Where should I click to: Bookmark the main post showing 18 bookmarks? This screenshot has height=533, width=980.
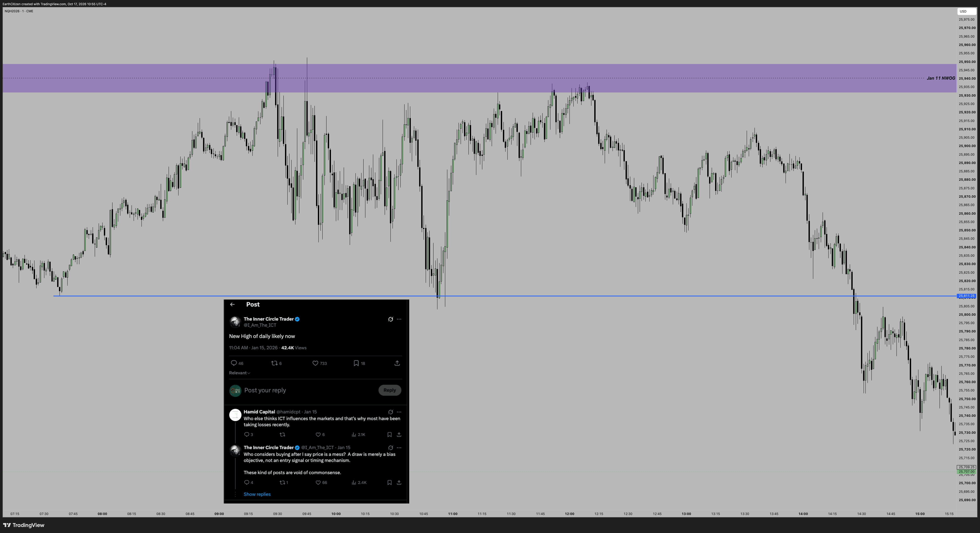click(x=356, y=363)
